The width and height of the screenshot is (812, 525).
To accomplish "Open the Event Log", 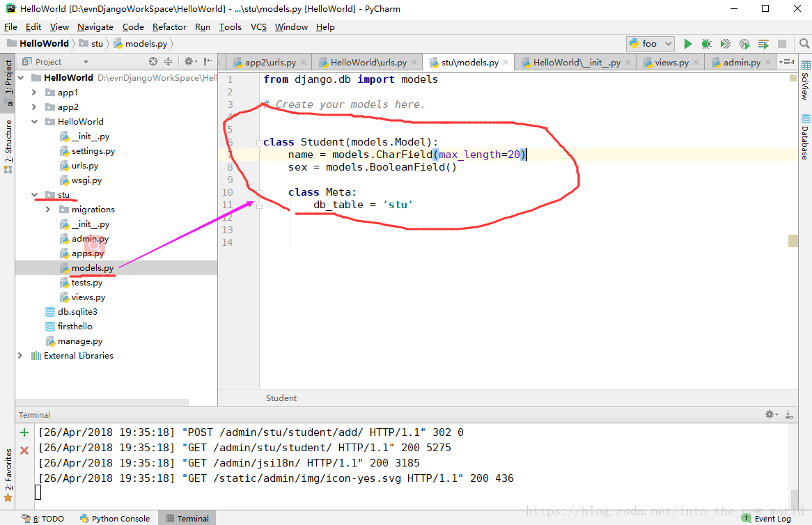I will coord(767,518).
